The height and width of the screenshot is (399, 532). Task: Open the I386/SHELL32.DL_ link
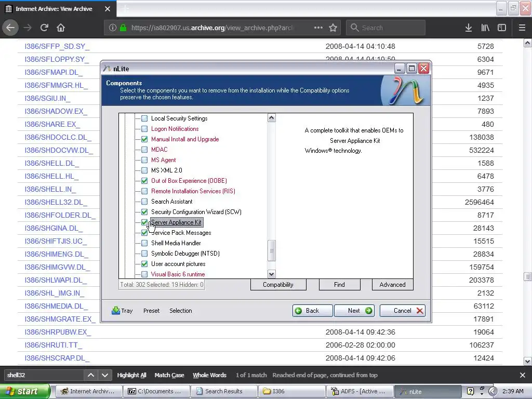point(56,202)
